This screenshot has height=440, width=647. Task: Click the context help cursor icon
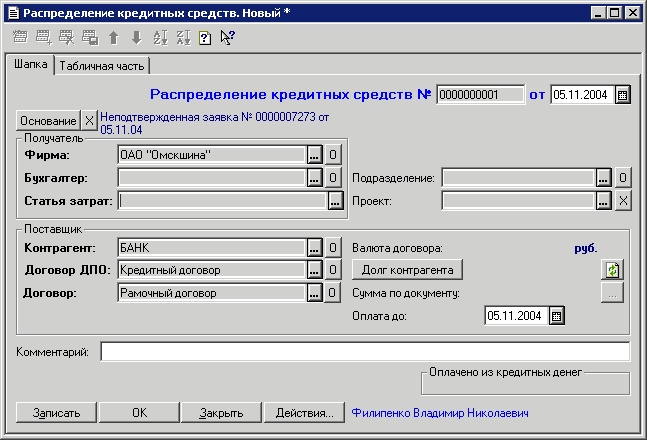[x=227, y=38]
